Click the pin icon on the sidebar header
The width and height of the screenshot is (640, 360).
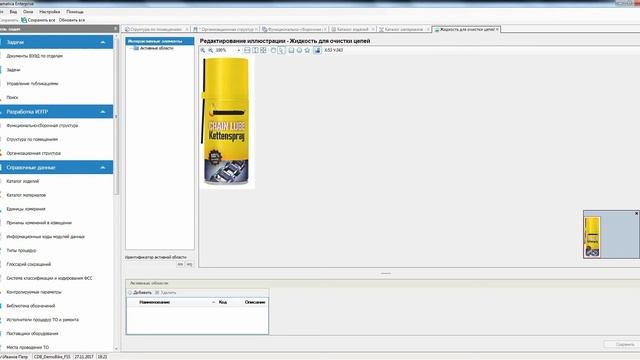tap(115, 29)
